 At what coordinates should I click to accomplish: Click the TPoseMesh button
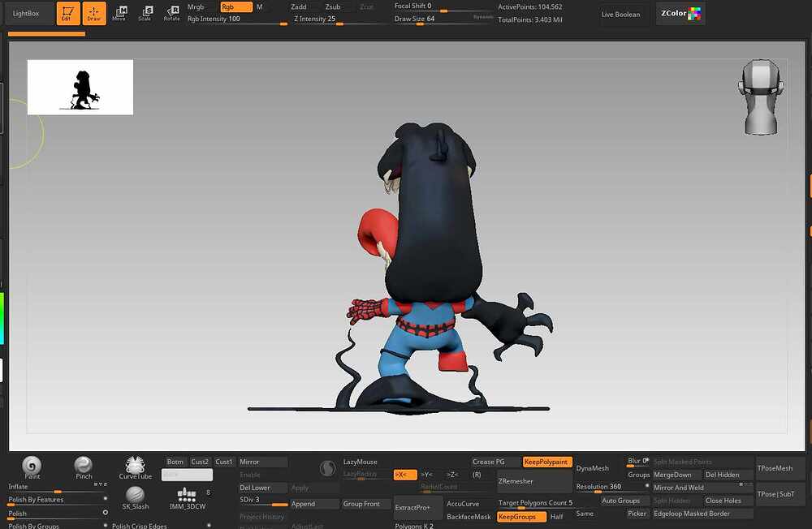780,468
